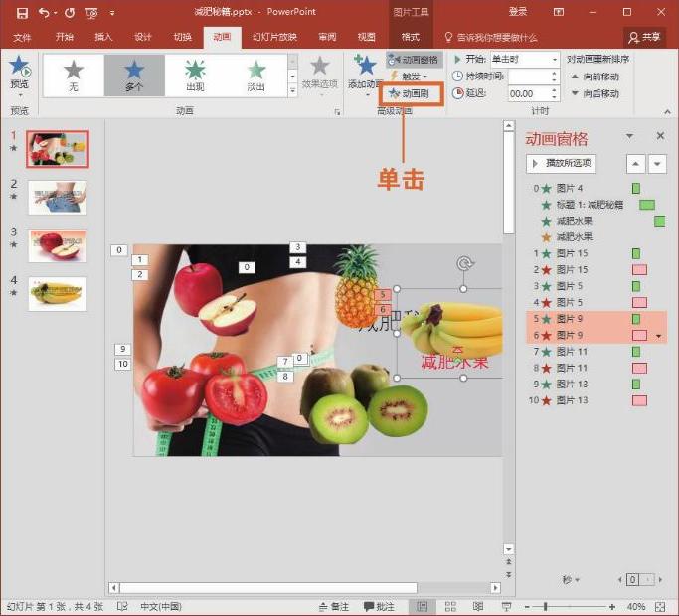Screen dimensions: 679x616
Task: Click the 备注 Notes button in status bar
Action: pyautogui.click(x=333, y=607)
